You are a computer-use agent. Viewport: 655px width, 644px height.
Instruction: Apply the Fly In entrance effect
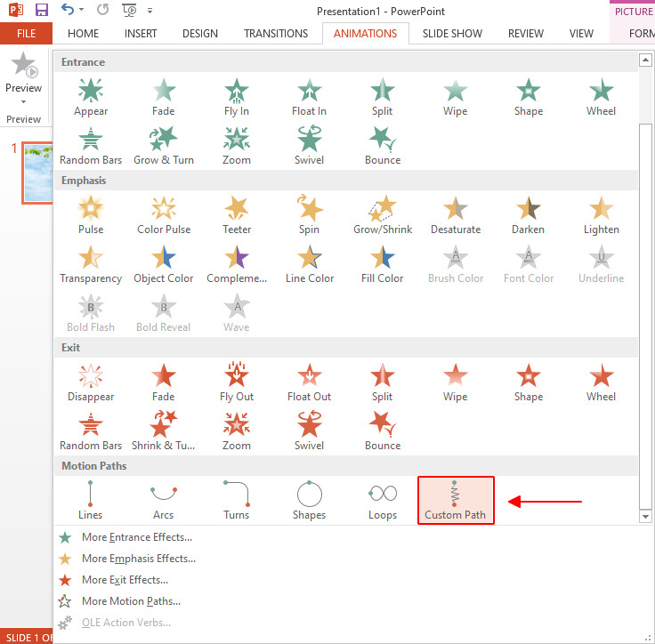tap(237, 97)
